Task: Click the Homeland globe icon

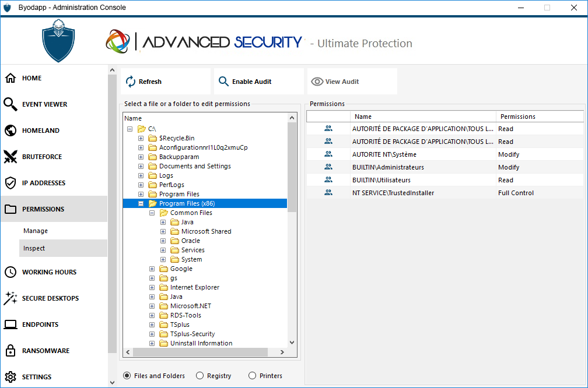Action: tap(10, 130)
